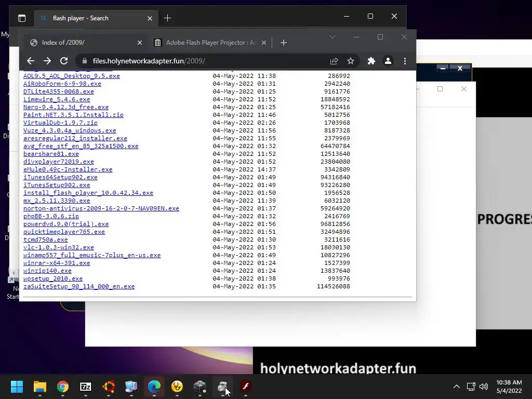Image resolution: width=532 pixels, height=399 pixels.
Task: Go back in Chrome history
Action: tap(31, 61)
